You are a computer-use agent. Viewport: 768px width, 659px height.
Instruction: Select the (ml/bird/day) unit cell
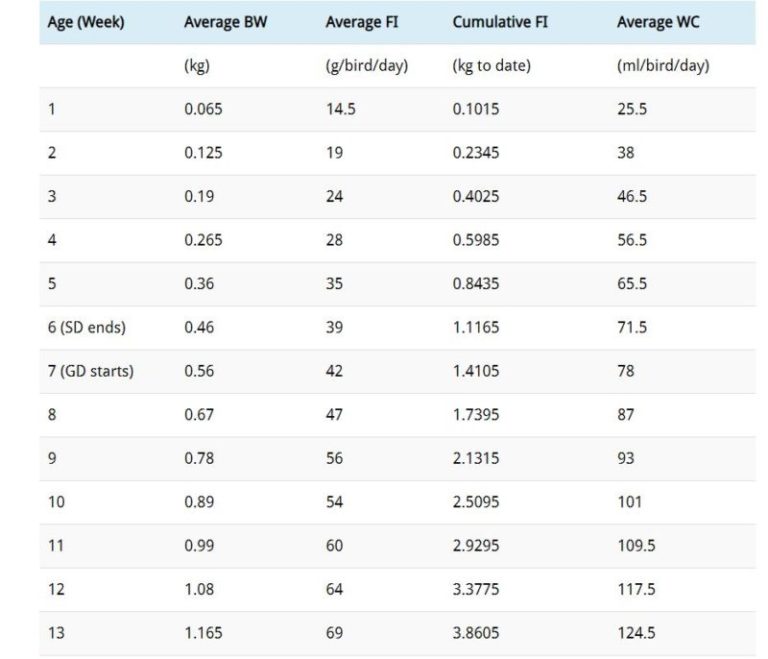(x=662, y=66)
